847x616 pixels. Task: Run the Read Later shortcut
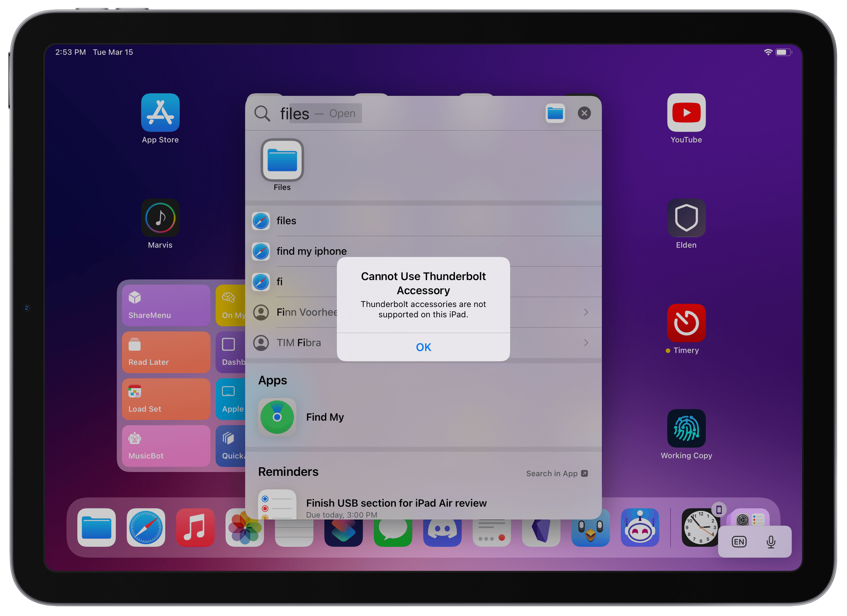[x=166, y=352]
